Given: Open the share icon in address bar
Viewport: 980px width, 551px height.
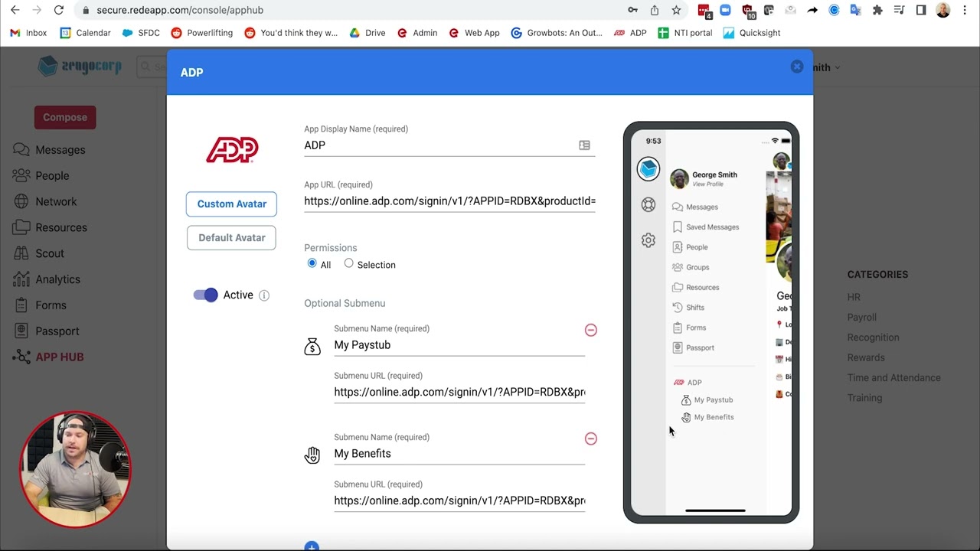Looking at the screenshot, I should pyautogui.click(x=655, y=10).
